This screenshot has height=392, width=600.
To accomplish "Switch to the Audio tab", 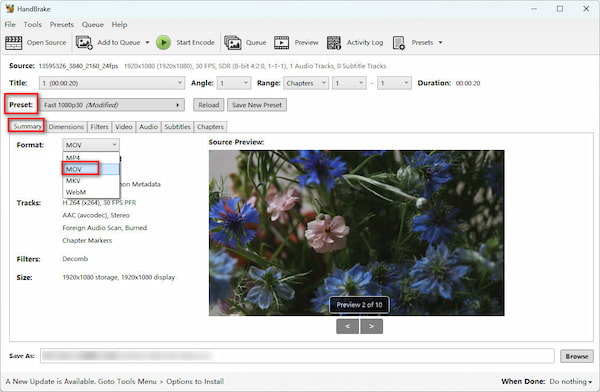I will tap(148, 127).
